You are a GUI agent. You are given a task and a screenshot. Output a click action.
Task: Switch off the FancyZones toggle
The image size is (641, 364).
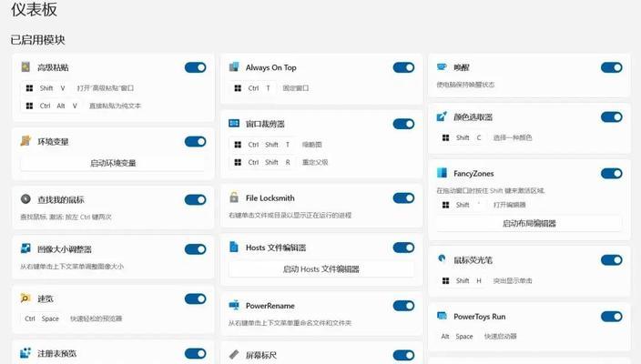click(x=612, y=173)
